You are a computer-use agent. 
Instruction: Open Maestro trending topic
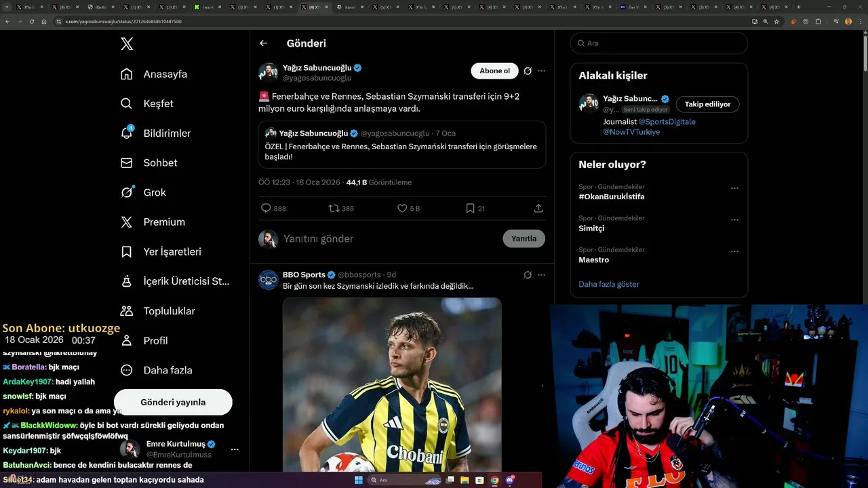point(593,260)
